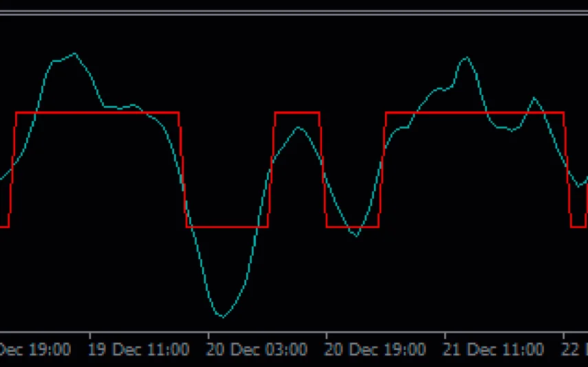Click the red lower plateau crossing the deepest cyan dip
Screen dimensions: 588x367
tap(227, 227)
